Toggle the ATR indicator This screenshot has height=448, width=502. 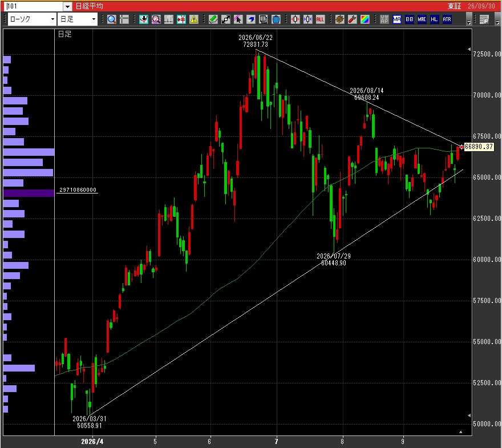pos(447,19)
